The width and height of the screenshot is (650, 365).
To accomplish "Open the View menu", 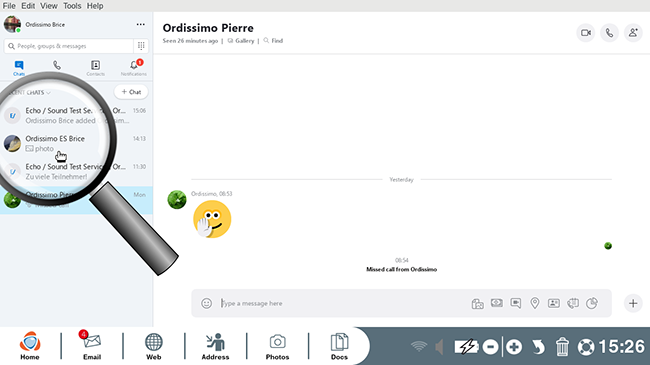I will click(x=49, y=6).
